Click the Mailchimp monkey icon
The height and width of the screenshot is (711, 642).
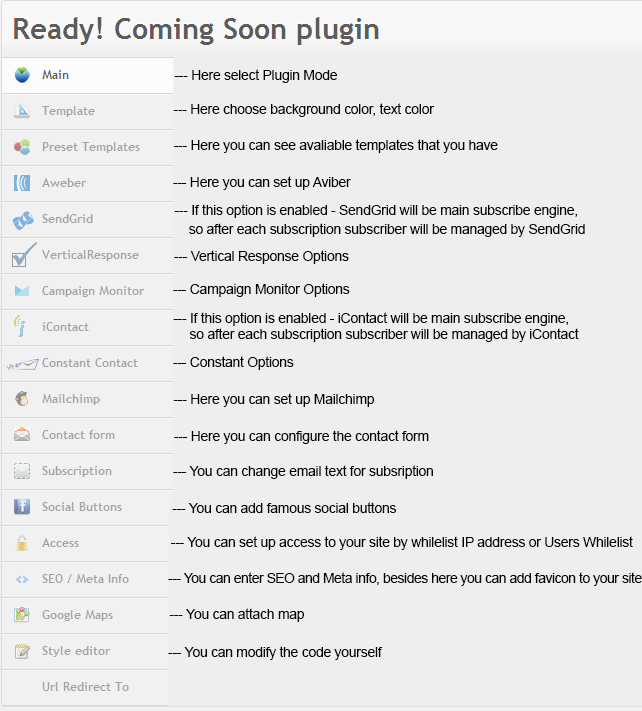coord(22,399)
